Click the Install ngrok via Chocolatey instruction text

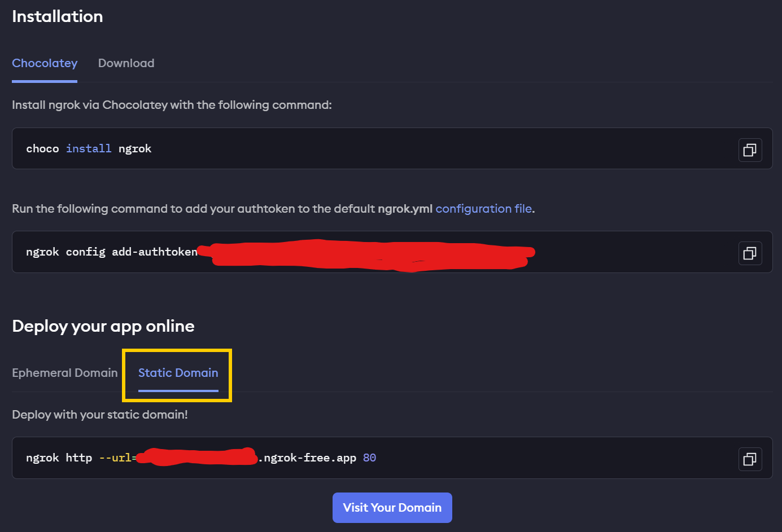click(x=172, y=105)
